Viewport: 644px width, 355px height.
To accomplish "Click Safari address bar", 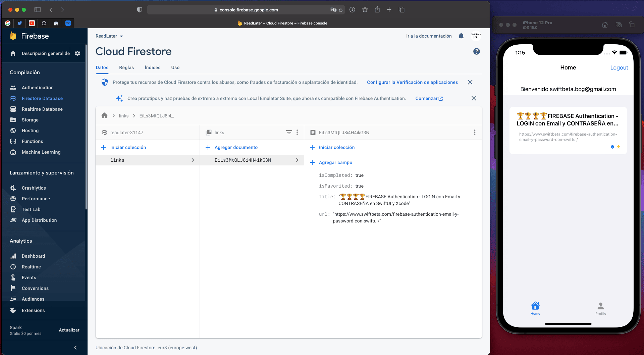I will click(246, 10).
